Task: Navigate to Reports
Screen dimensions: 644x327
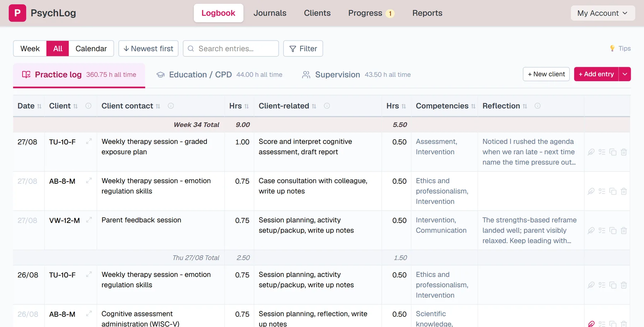Action: [428, 13]
